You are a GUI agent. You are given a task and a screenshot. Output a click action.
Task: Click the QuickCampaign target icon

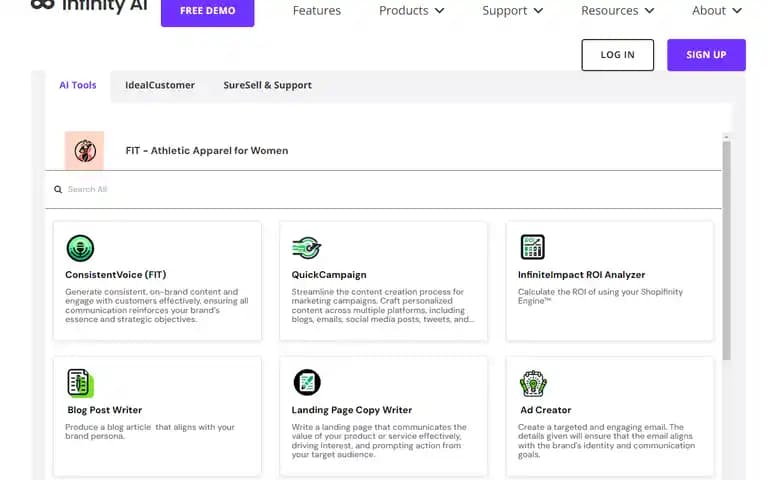coord(307,248)
